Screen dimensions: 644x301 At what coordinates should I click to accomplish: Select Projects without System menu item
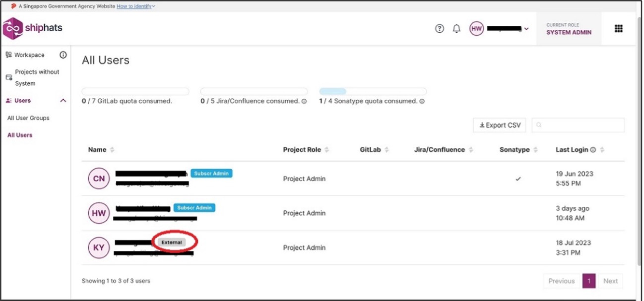pos(37,78)
